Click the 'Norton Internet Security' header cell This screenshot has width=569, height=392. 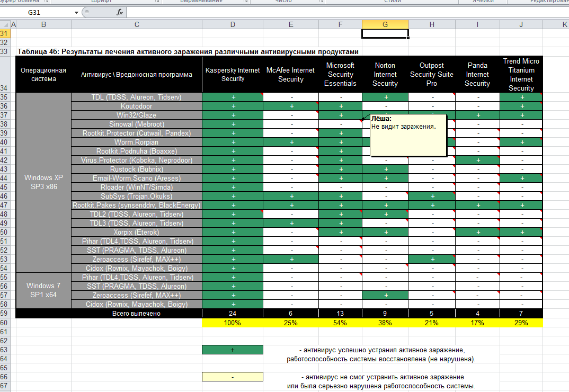pos(385,74)
